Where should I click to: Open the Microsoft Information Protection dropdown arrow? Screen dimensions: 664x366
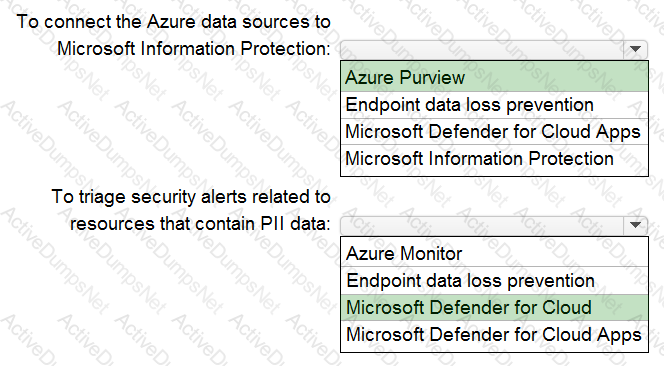pos(635,49)
